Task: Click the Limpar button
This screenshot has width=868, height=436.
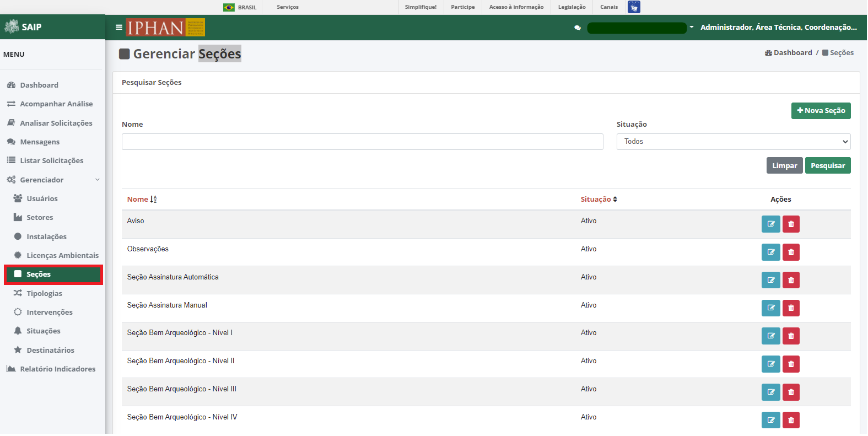Action: tap(785, 165)
